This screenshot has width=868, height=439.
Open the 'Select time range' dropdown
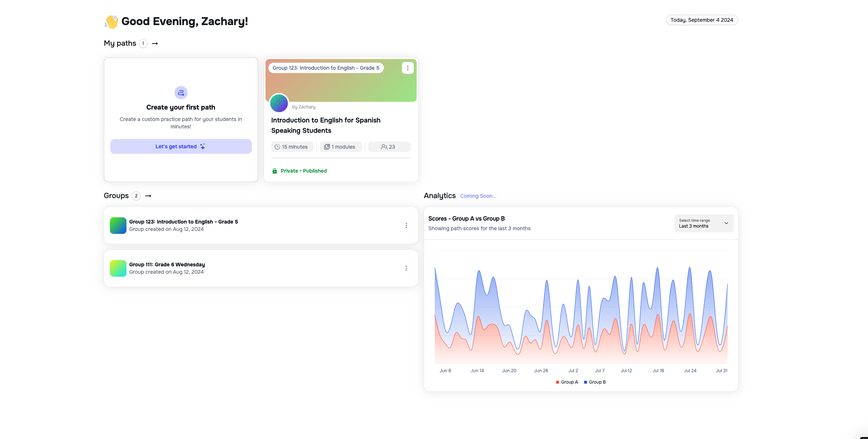click(703, 223)
